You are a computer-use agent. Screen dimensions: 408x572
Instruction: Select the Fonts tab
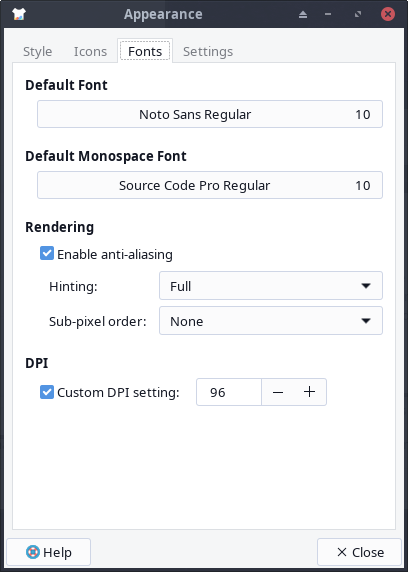[x=145, y=51]
